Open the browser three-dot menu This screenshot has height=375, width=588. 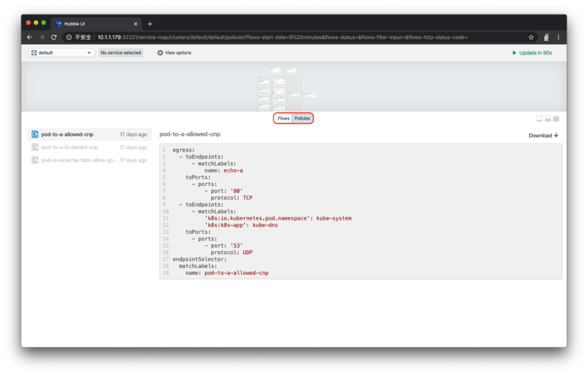coord(559,37)
